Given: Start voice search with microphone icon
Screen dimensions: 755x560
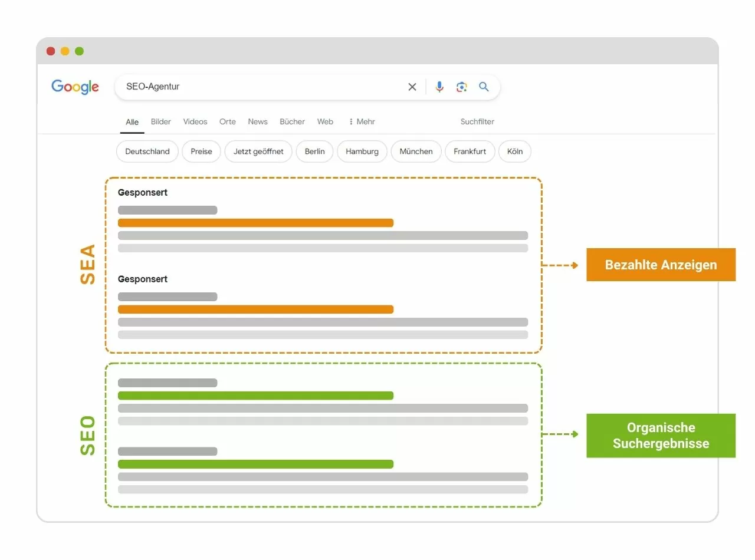Looking at the screenshot, I should pyautogui.click(x=439, y=87).
